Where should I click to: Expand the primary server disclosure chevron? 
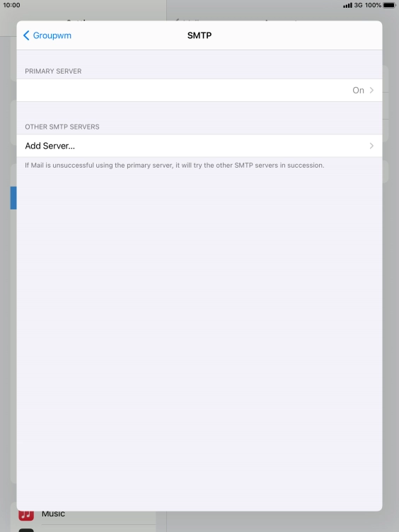[x=371, y=91]
